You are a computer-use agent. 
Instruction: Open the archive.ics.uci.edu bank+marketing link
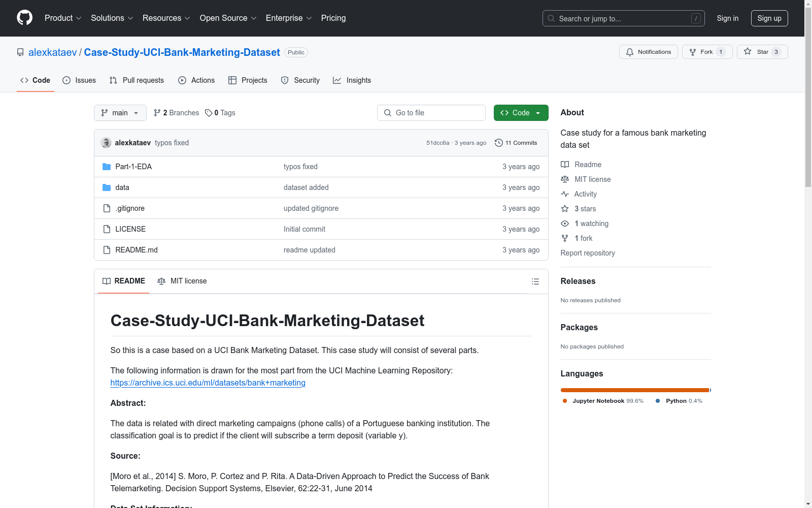tap(208, 383)
